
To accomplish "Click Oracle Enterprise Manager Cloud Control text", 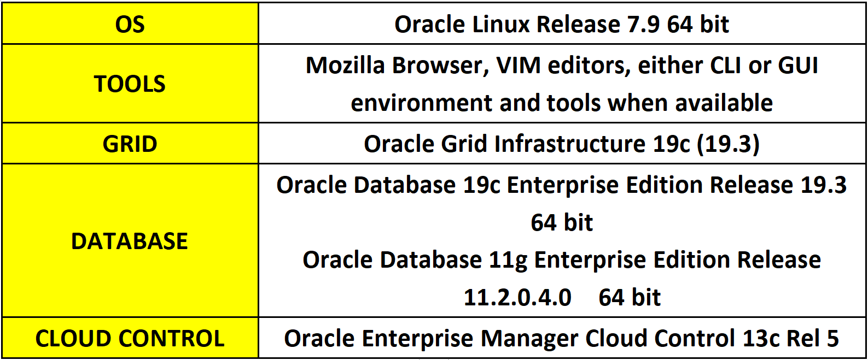I will (x=509, y=339).
